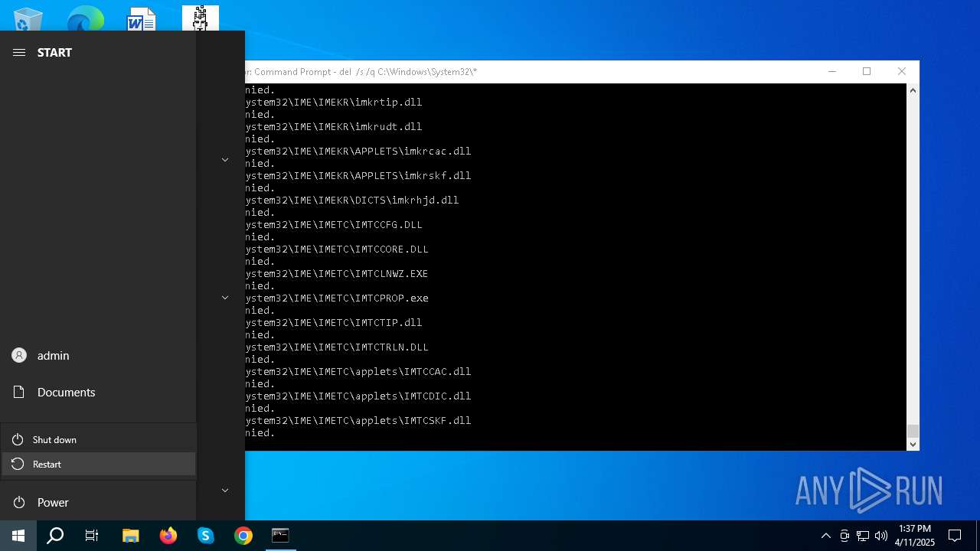The height and width of the screenshot is (551, 980).
Task: Expand the second Start apps group chevron
Action: pos(225,298)
